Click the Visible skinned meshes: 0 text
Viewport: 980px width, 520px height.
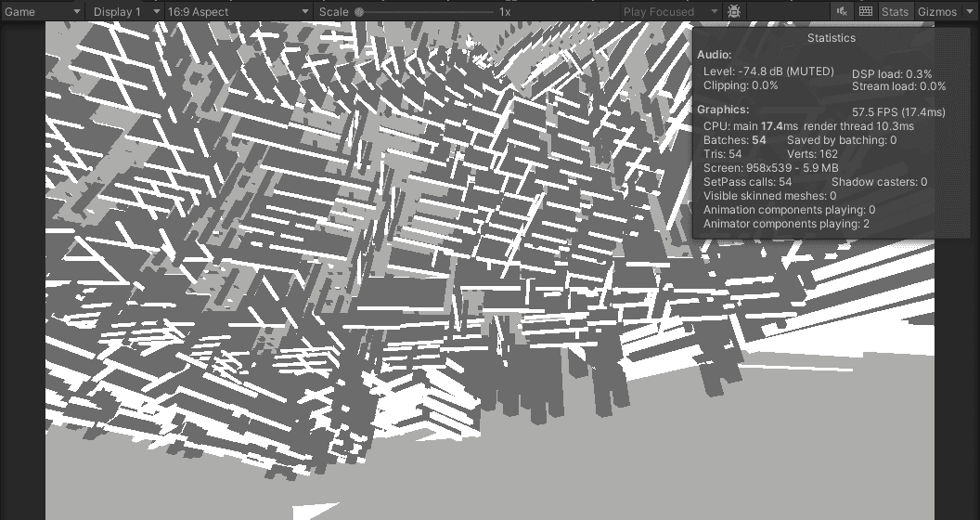(x=770, y=196)
